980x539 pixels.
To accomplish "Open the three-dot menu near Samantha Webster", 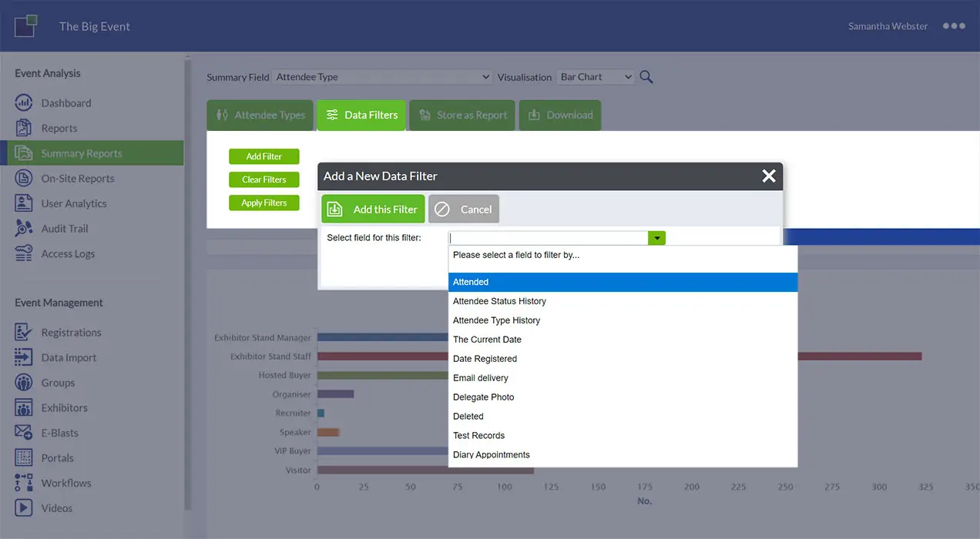I will (954, 25).
